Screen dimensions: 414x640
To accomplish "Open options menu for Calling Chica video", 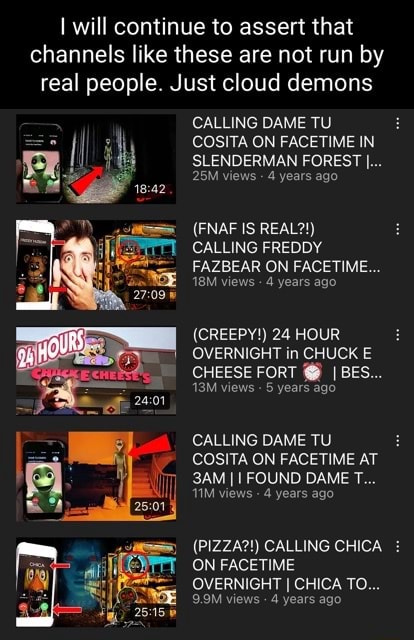I will click(397, 546).
